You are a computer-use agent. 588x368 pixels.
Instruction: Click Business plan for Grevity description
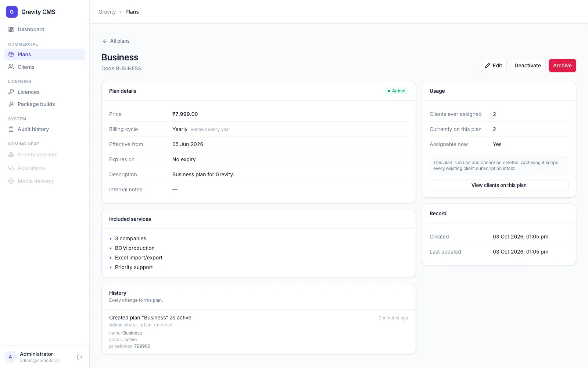coord(203,174)
